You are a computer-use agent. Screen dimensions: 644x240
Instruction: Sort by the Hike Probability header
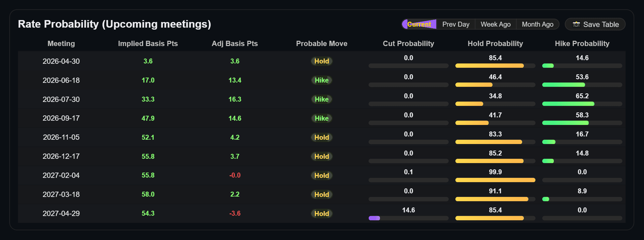tap(582, 43)
